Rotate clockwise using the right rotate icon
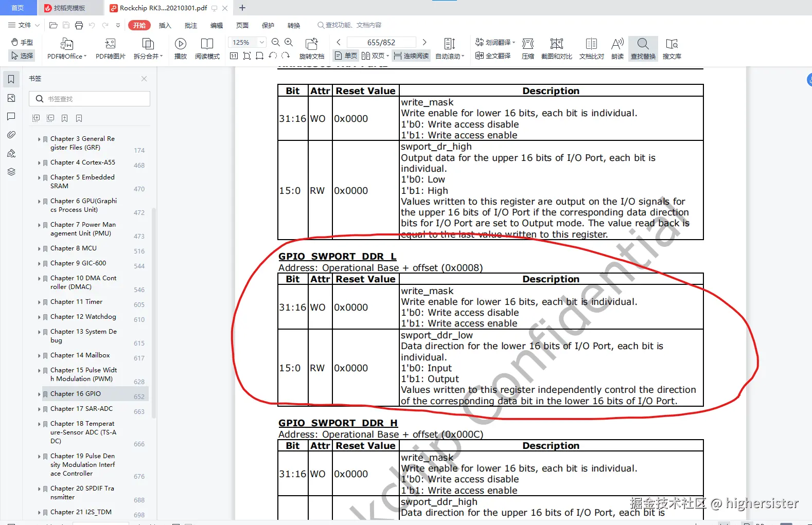 [x=286, y=56]
